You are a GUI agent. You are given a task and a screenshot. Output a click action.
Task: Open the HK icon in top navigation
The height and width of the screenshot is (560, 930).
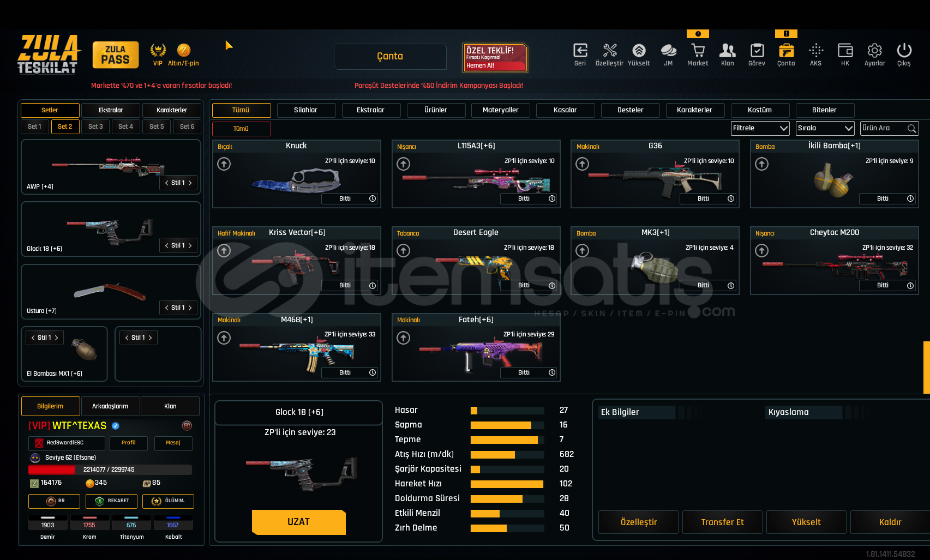click(845, 51)
